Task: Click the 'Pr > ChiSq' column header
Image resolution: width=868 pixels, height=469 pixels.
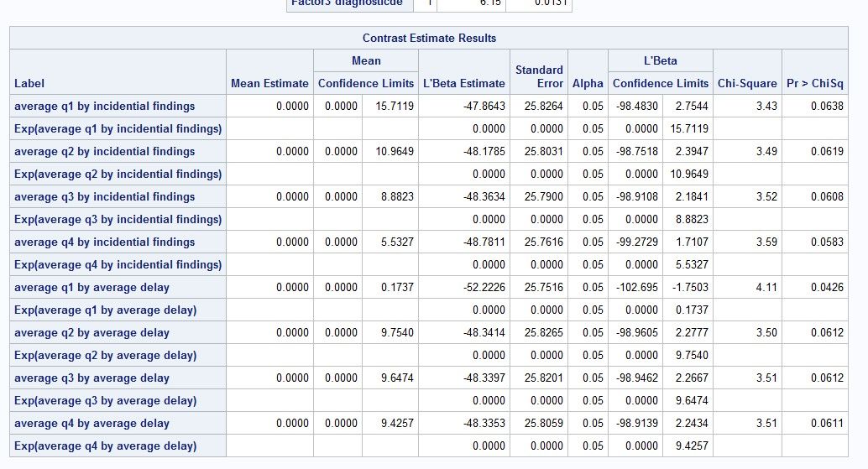Action: (815, 83)
